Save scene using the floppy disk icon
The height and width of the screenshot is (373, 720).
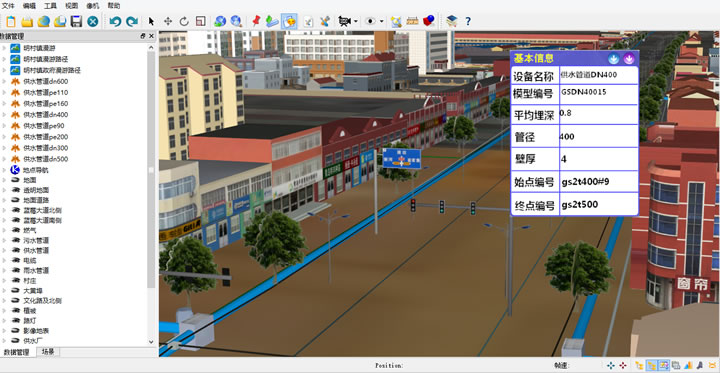(76, 21)
